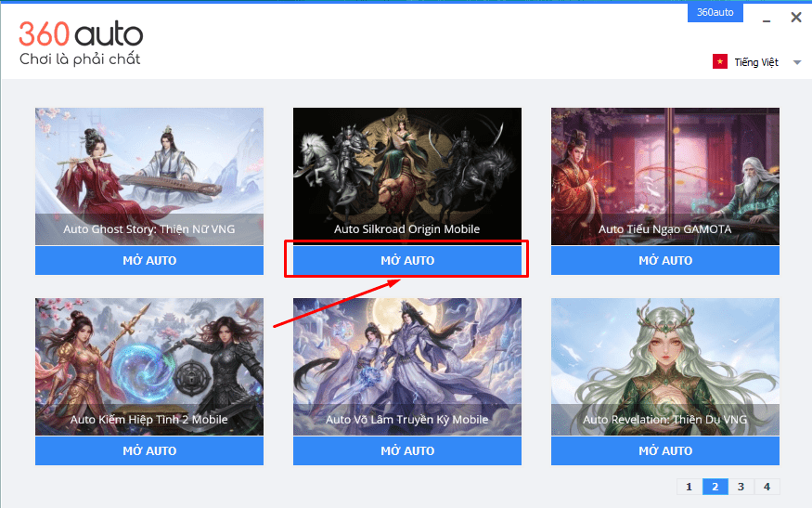Go to page 1 of games

click(x=690, y=487)
